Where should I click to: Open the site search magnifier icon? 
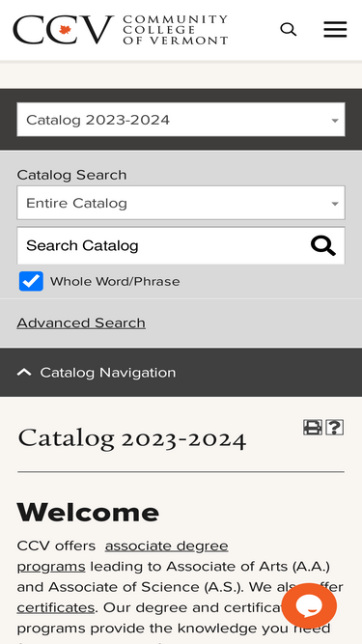pyautogui.click(x=288, y=30)
